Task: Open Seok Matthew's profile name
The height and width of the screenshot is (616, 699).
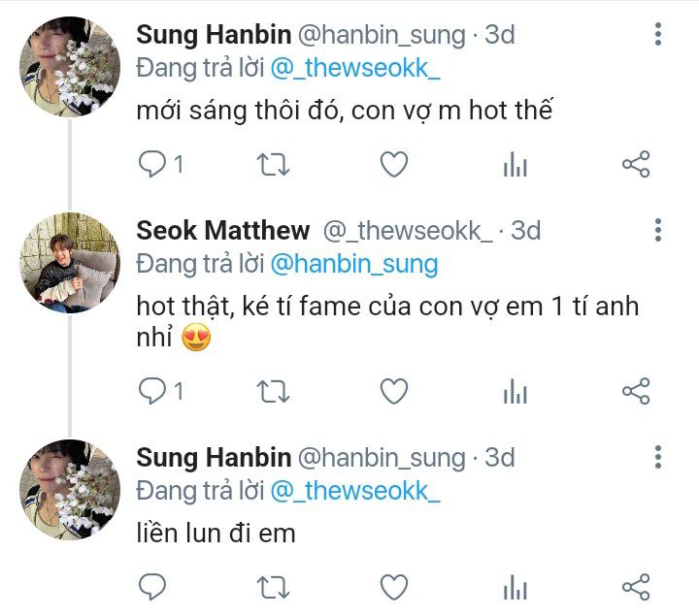Action: click(x=222, y=231)
